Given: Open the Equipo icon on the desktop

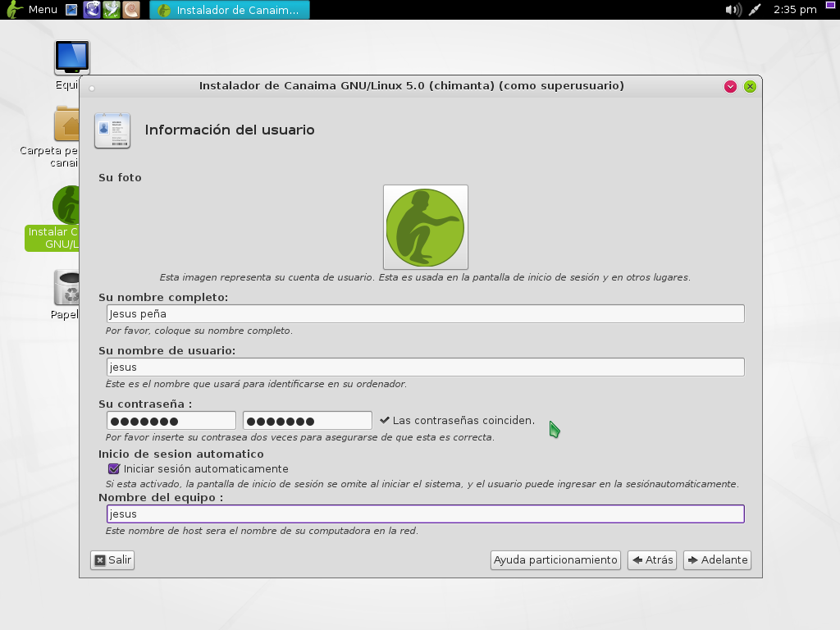Looking at the screenshot, I should [x=71, y=56].
